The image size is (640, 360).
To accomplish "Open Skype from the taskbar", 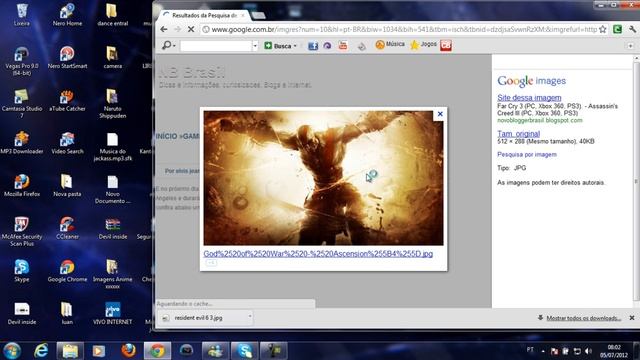I will (244, 351).
